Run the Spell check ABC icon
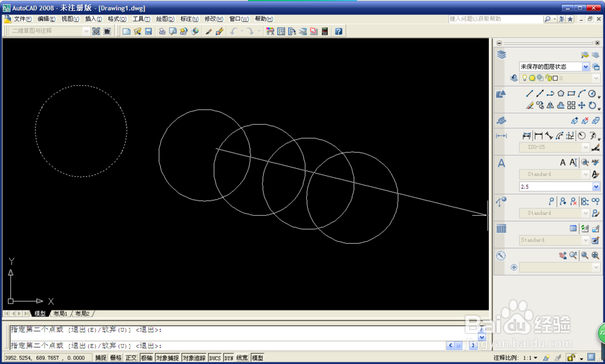This screenshot has height=364, width=605. click(595, 162)
